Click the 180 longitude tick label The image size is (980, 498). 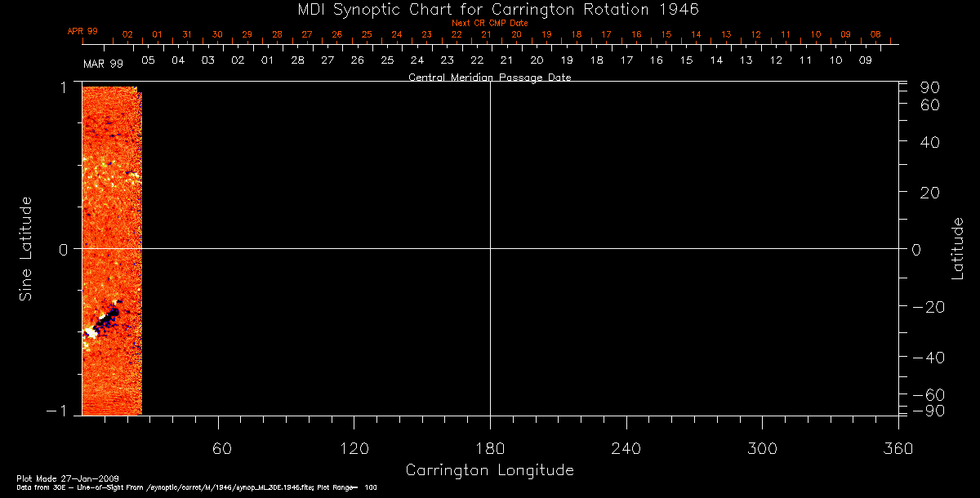(x=490, y=449)
